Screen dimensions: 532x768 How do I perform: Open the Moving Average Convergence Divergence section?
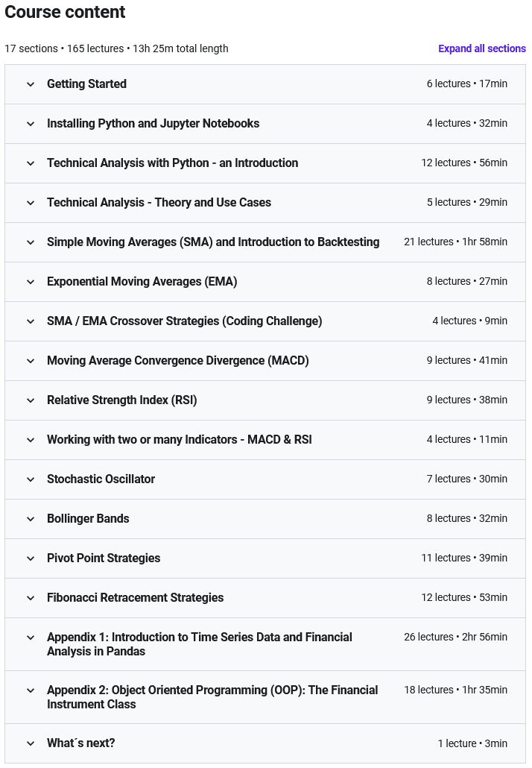click(177, 361)
